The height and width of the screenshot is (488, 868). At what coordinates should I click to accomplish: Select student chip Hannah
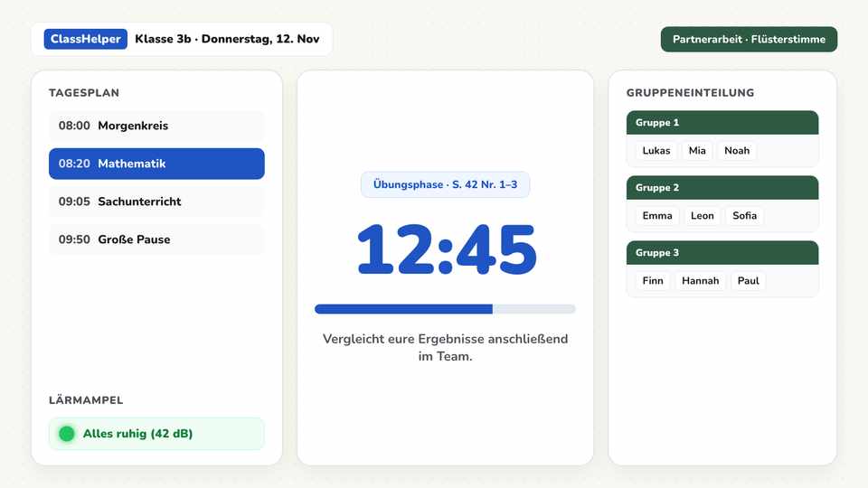pyautogui.click(x=700, y=280)
